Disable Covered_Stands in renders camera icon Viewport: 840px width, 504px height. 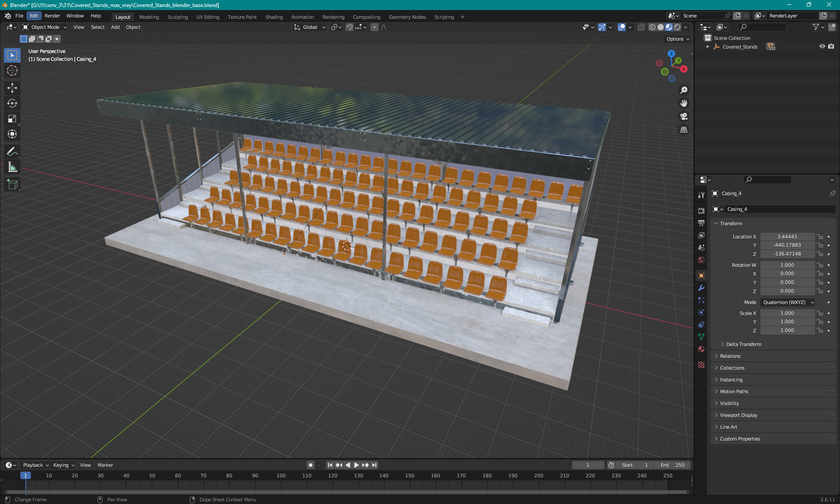click(x=831, y=46)
